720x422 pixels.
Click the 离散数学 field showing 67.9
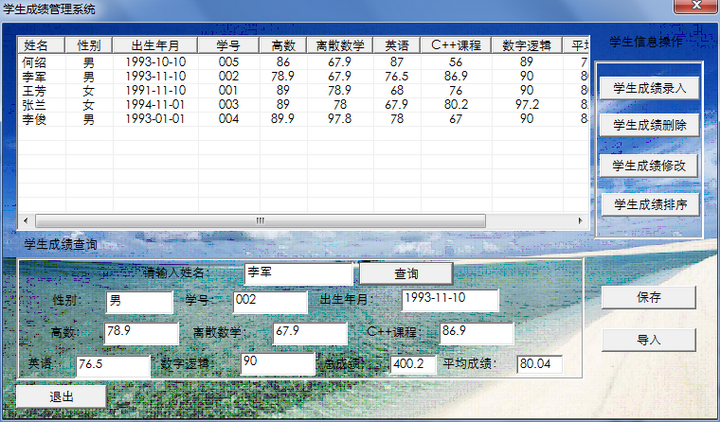click(310, 333)
